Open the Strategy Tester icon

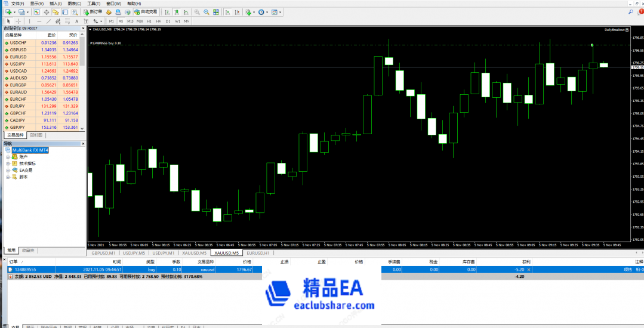[x=75, y=12]
